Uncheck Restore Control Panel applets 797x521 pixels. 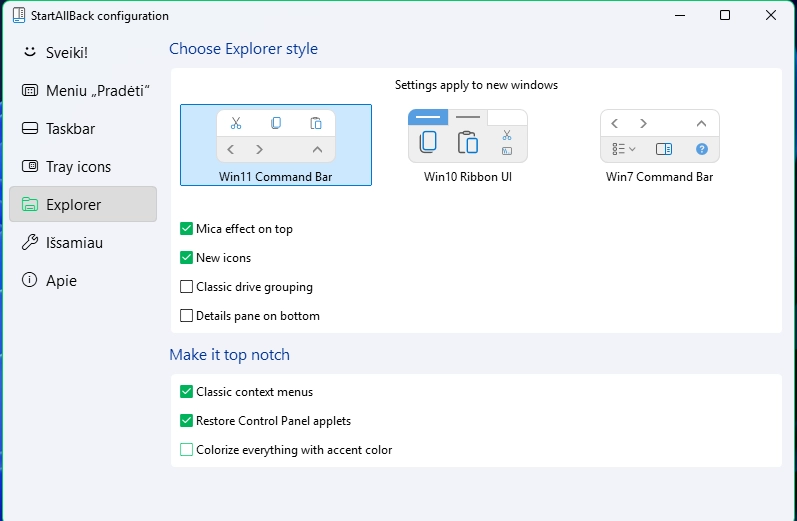pos(187,420)
